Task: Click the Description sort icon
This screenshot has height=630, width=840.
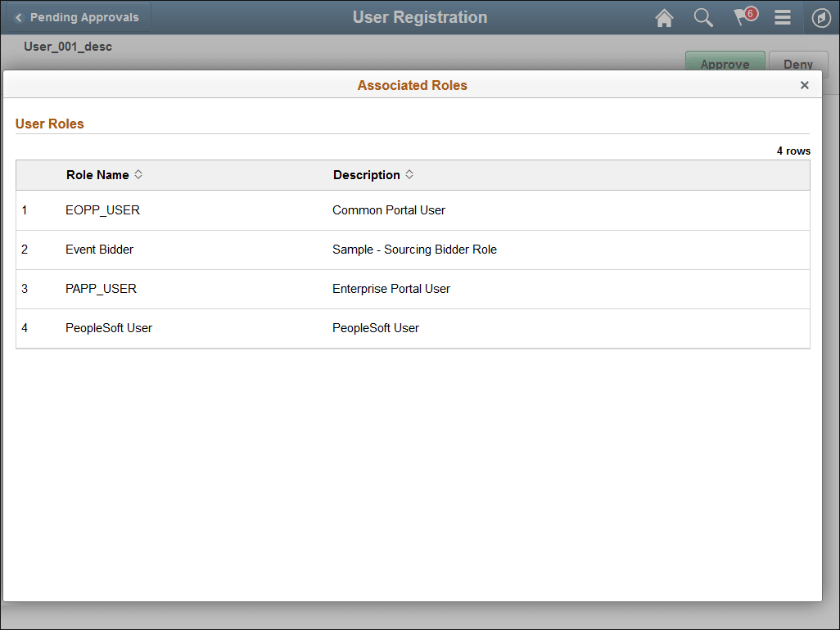Action: pyautogui.click(x=409, y=174)
